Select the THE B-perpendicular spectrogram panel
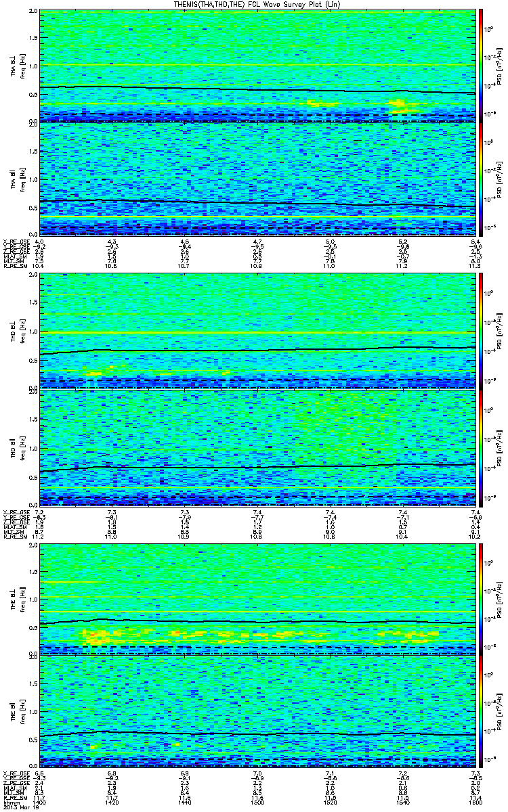Image resolution: width=508 pixels, height=812 pixels. 257,598
